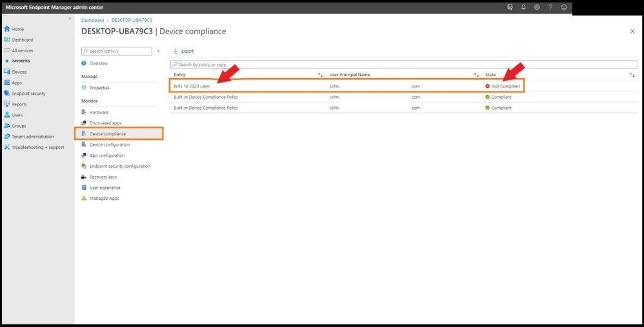Open the WIN 10 2020 Later policy
Screen dimensions: 644x327
click(192, 86)
